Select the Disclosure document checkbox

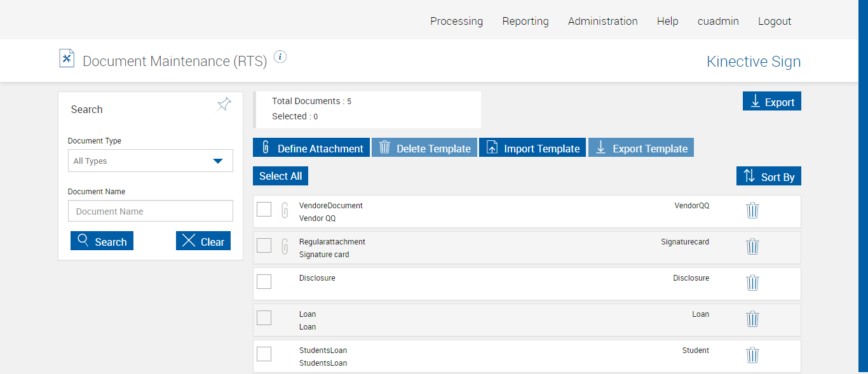click(x=264, y=281)
